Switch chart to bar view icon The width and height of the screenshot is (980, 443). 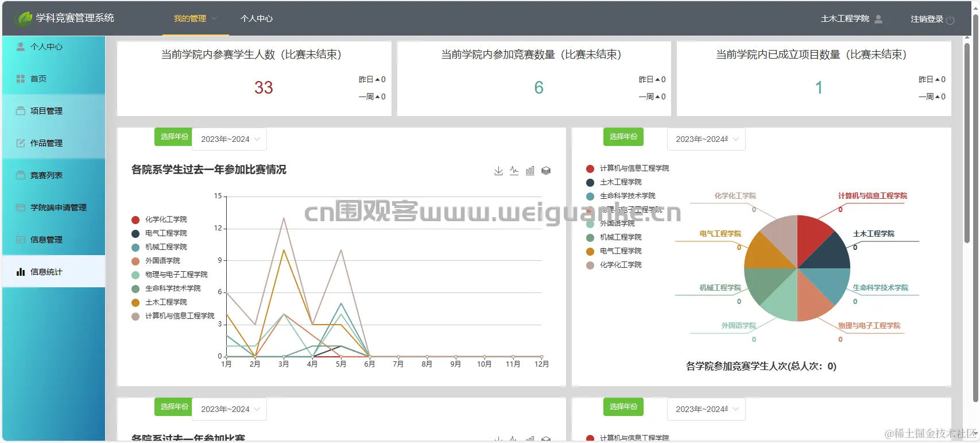tap(530, 171)
